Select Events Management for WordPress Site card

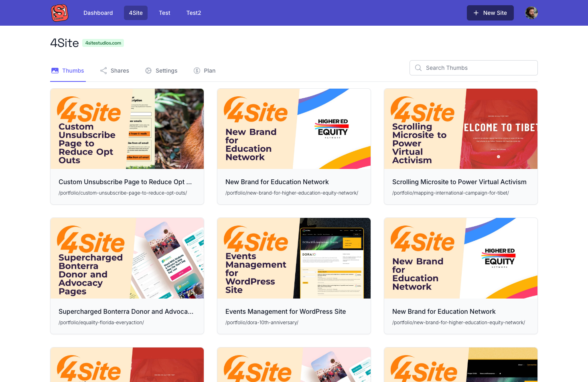(294, 276)
